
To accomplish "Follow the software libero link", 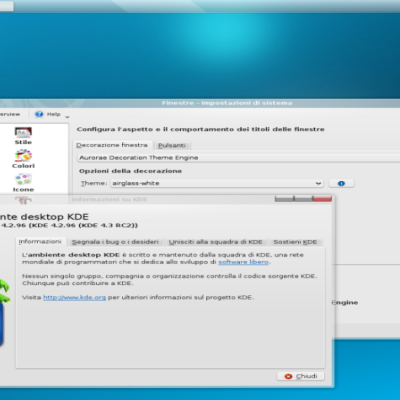I will click(243, 262).
